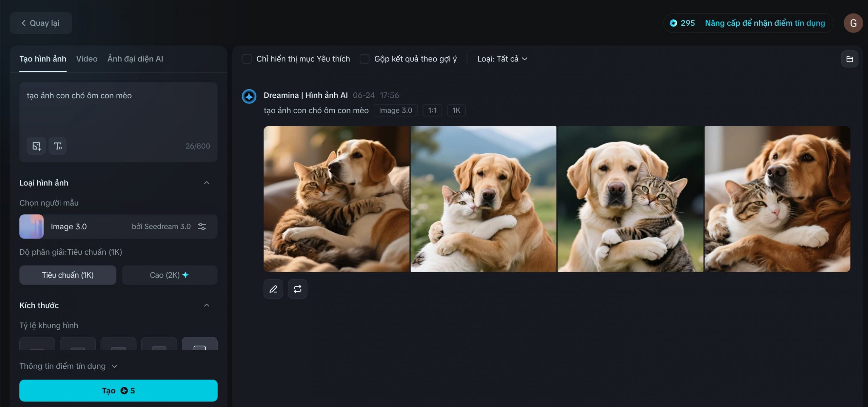Open the Tạo hình ảnh tab
The width and height of the screenshot is (868, 407).
pos(43,59)
